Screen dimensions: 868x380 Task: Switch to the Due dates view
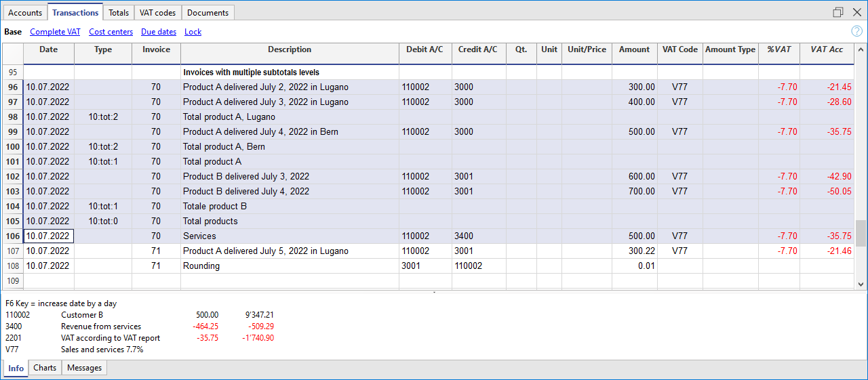tap(159, 32)
